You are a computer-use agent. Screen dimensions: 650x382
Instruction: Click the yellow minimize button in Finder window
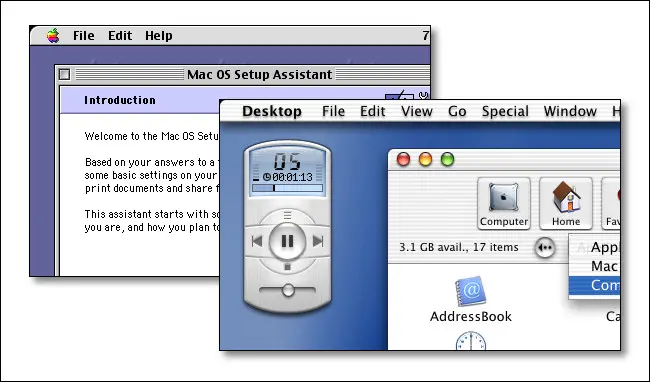tap(425, 159)
